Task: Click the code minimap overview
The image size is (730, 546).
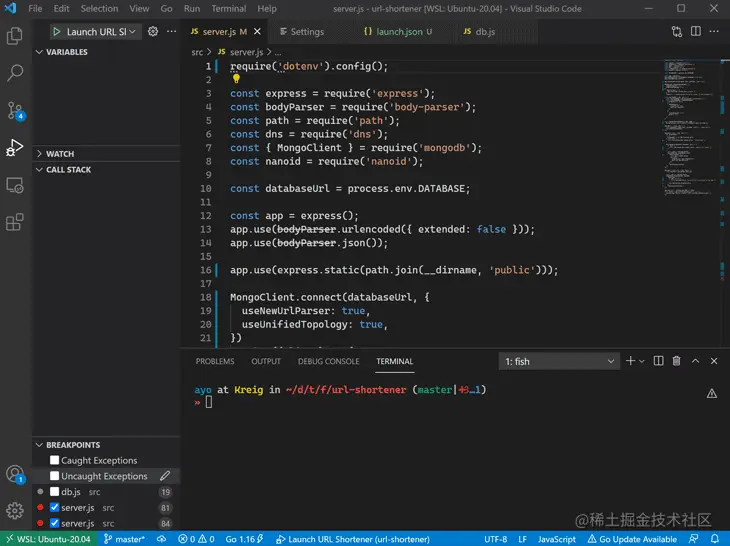Action: [691, 130]
